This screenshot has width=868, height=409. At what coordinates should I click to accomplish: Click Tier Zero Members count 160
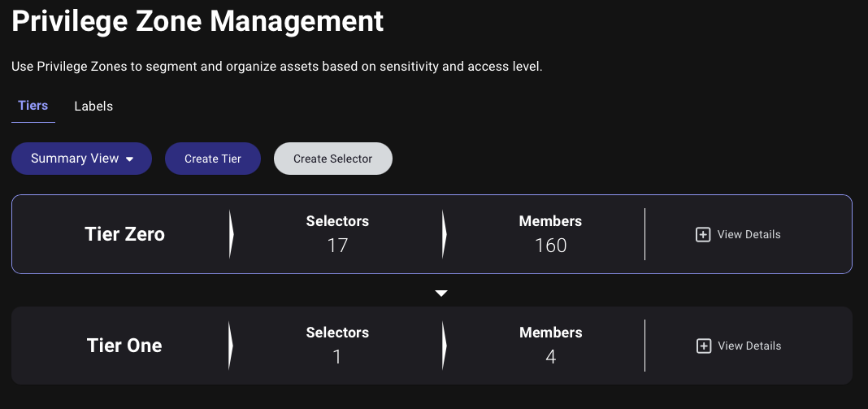[x=551, y=245]
